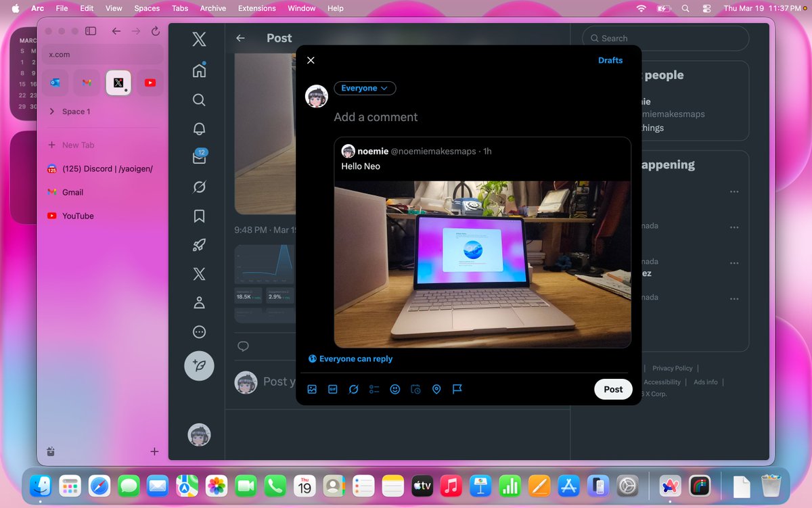Image resolution: width=812 pixels, height=508 pixels.
Task: Click the X logo at sidebar top
Action: pos(199,40)
